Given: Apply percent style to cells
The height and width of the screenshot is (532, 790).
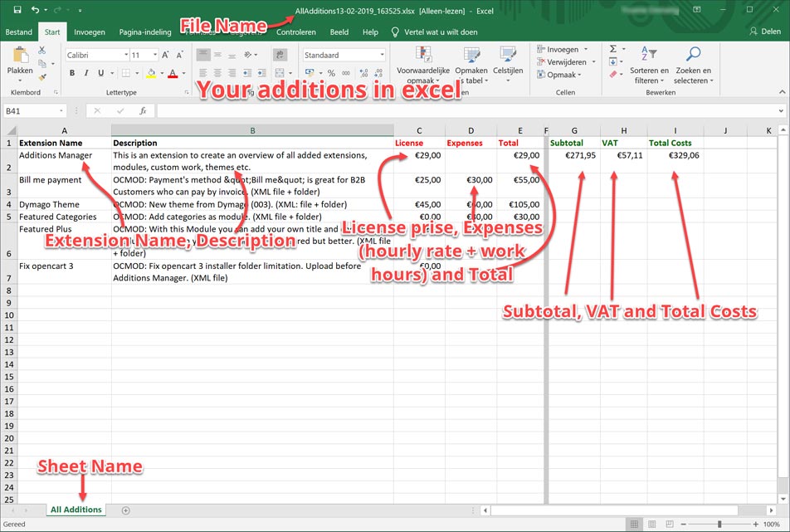Looking at the screenshot, I should [x=331, y=73].
